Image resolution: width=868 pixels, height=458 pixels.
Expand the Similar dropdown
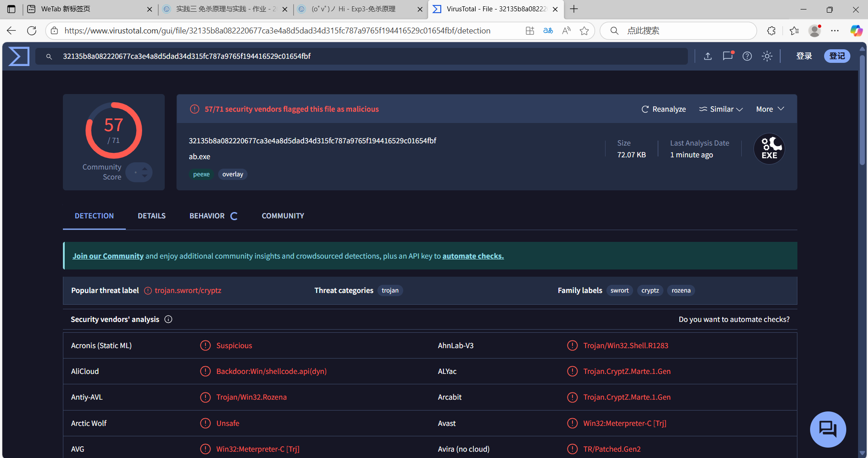click(x=721, y=109)
